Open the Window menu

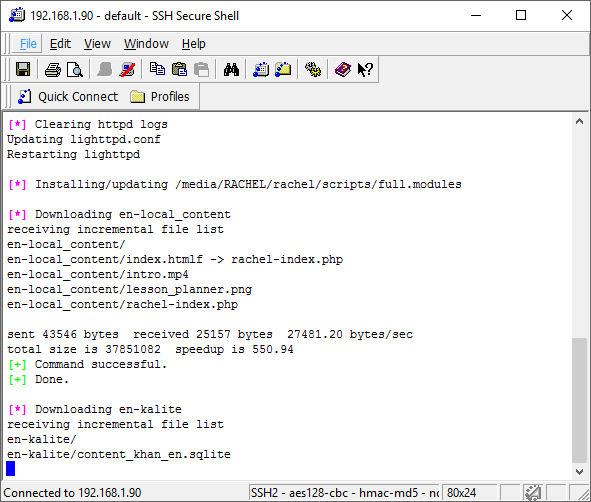point(146,44)
